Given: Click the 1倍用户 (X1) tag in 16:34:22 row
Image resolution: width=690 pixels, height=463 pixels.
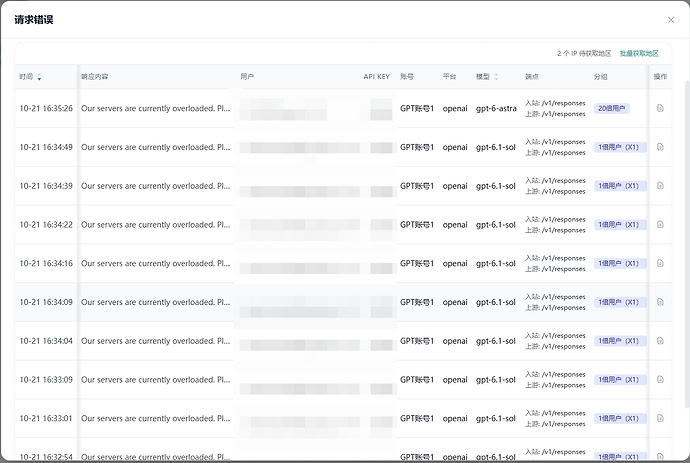Looking at the screenshot, I should 620,224.
